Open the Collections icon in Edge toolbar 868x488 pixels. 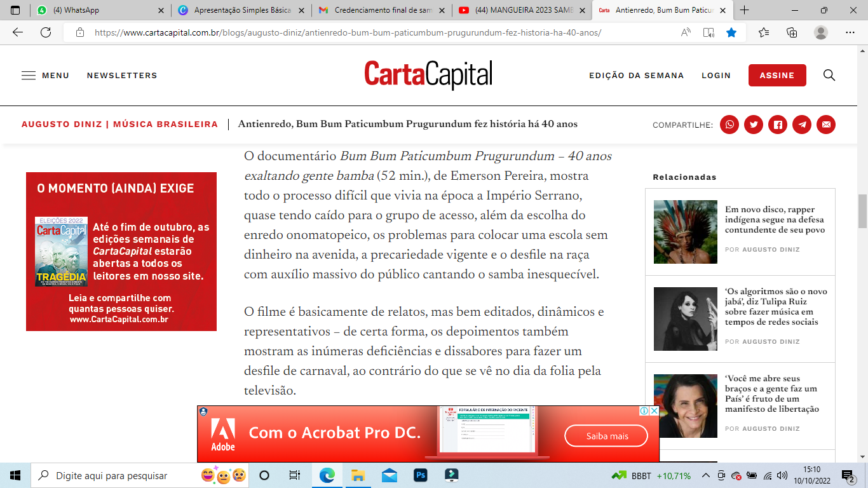click(792, 32)
